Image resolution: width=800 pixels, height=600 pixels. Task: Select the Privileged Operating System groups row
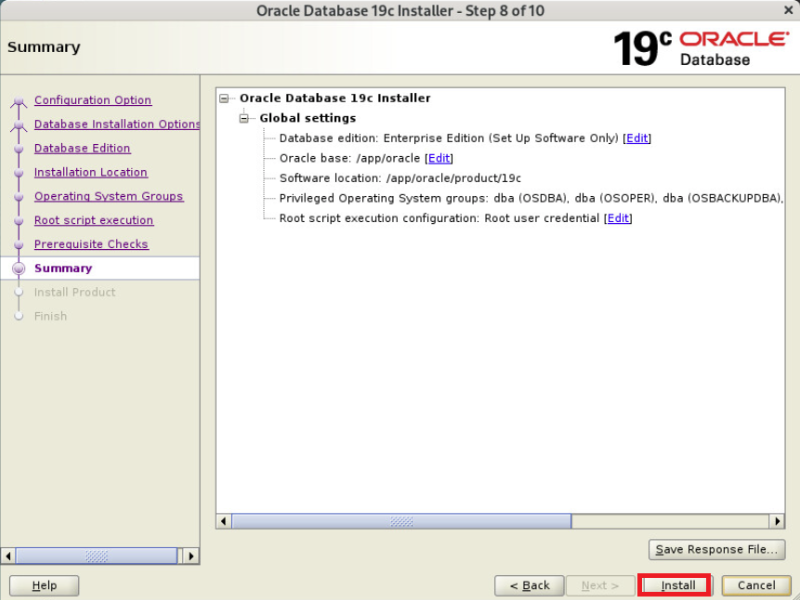tap(531, 198)
